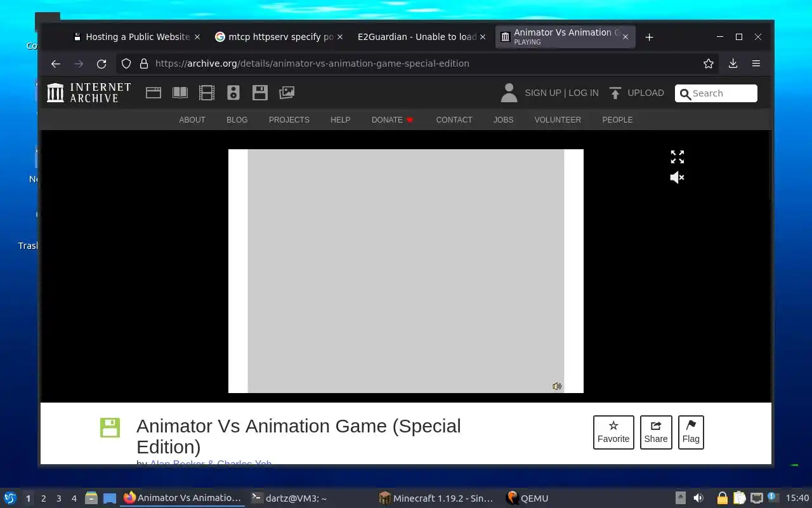Focus the archive Search input field

pyautogui.click(x=716, y=93)
